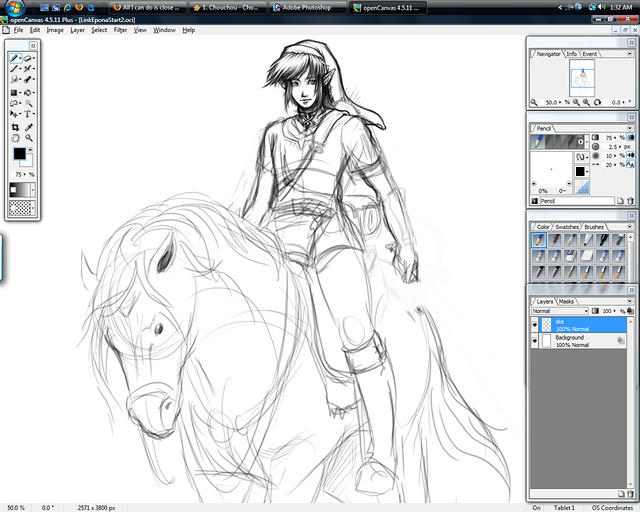Select the Pencil tool in the toolbox

[x=14, y=58]
